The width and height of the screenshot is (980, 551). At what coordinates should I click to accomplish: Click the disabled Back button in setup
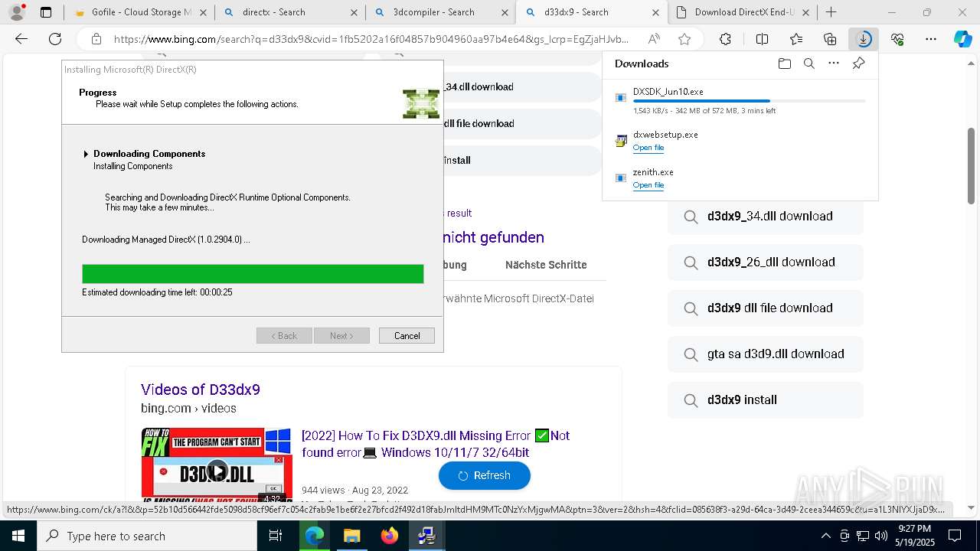(284, 336)
